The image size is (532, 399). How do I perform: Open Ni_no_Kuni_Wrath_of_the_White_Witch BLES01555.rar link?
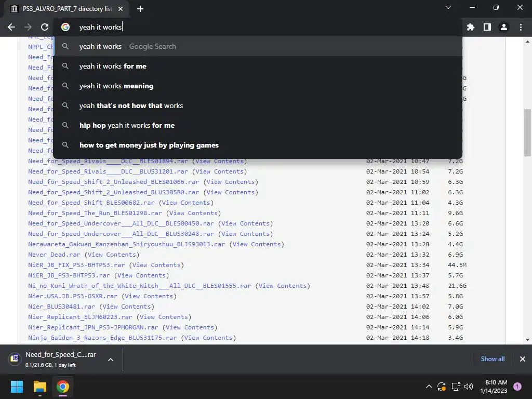pos(140,286)
